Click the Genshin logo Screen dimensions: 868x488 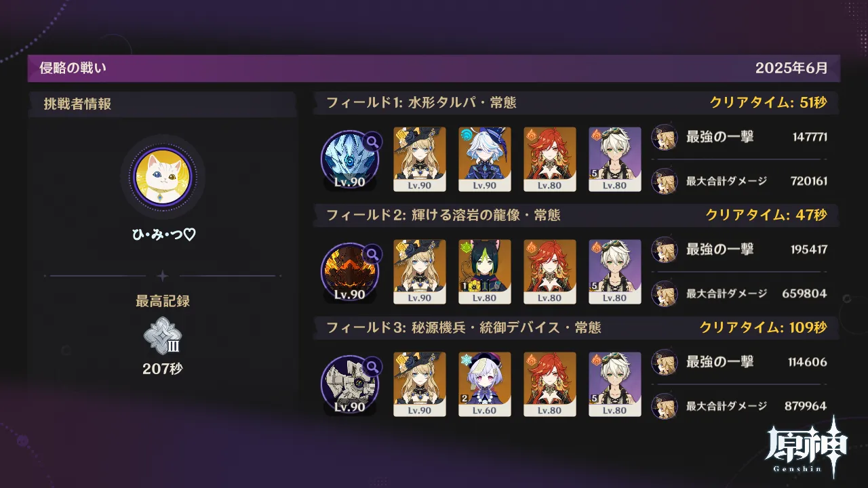click(x=806, y=447)
